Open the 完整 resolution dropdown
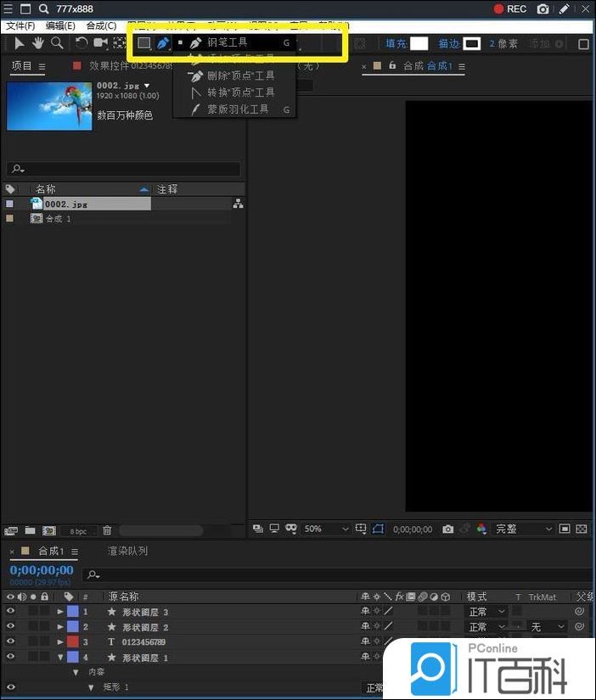The image size is (596, 700). [523, 529]
